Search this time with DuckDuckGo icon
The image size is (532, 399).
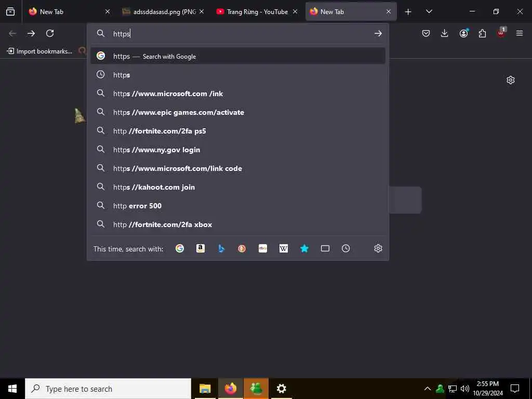[242, 248]
